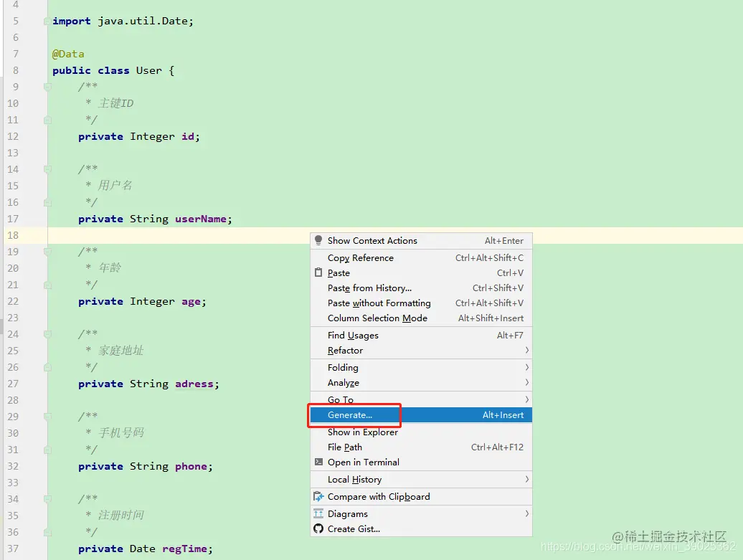Click the 注册时间 comment text
Viewport: 743px width, 560px height.
120,516
